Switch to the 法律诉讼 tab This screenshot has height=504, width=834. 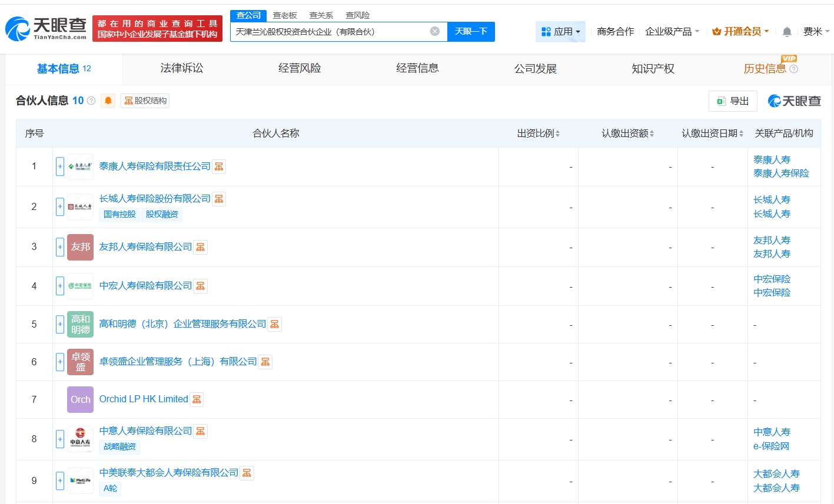[182, 68]
